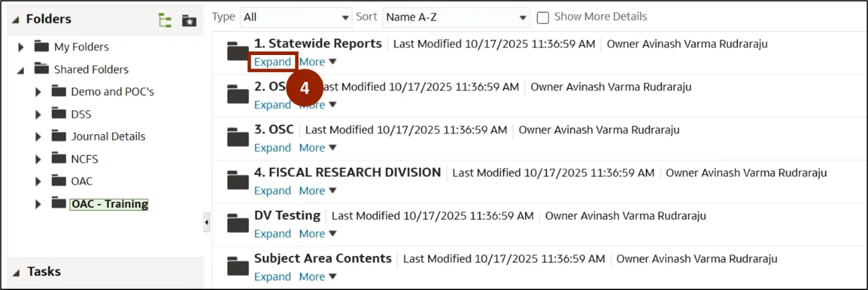The width and height of the screenshot is (868, 290).
Task: Click the DV Testing folder icon
Action: pos(238,224)
